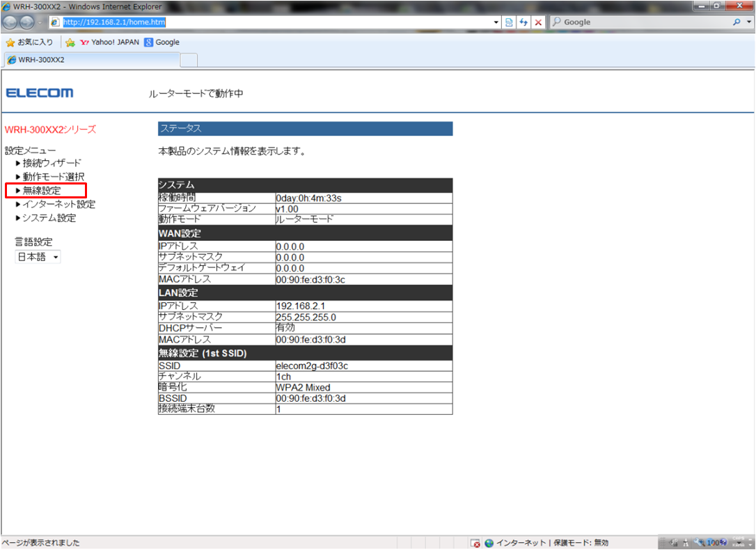Image resolution: width=756 pixels, height=550 pixels.
Task: Select the WRH-300XX2 browser tab
Action: coord(92,60)
